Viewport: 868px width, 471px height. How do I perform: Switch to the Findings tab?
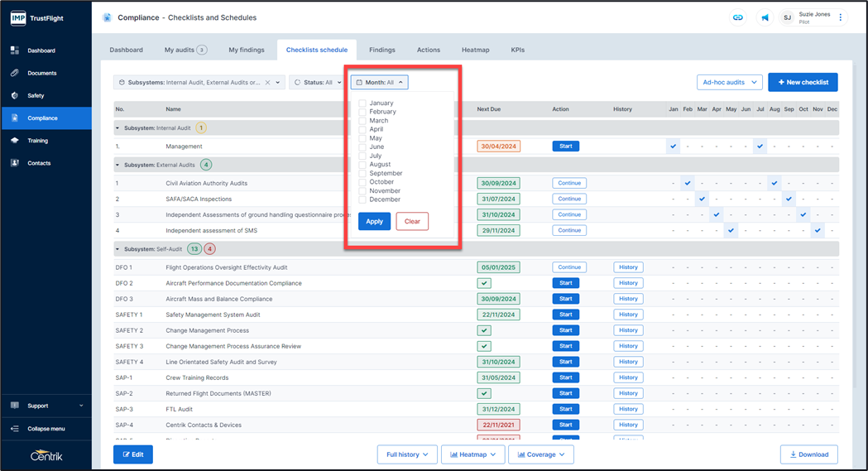coord(381,50)
